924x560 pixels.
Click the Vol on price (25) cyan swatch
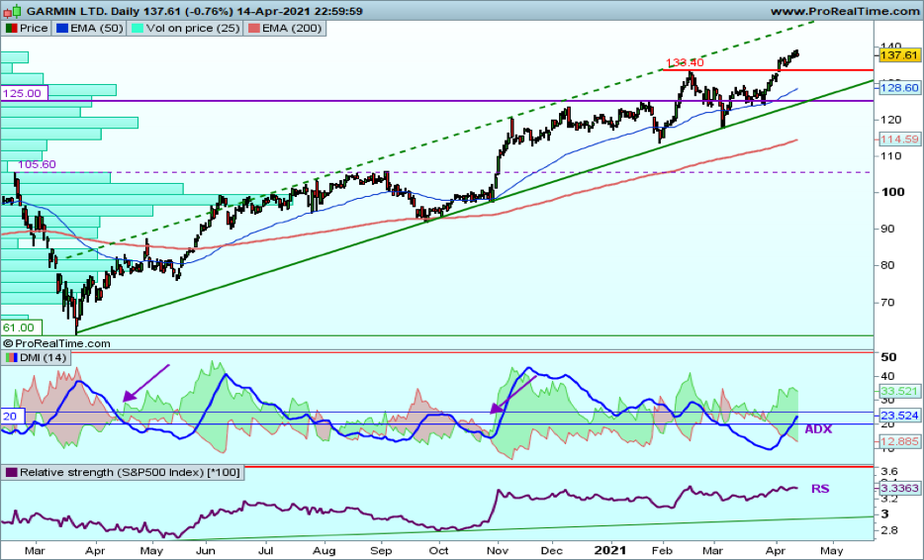(x=138, y=28)
